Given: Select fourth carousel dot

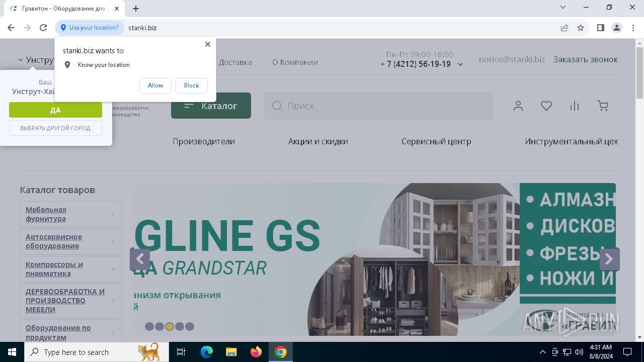Looking at the screenshot, I should click(x=180, y=327).
